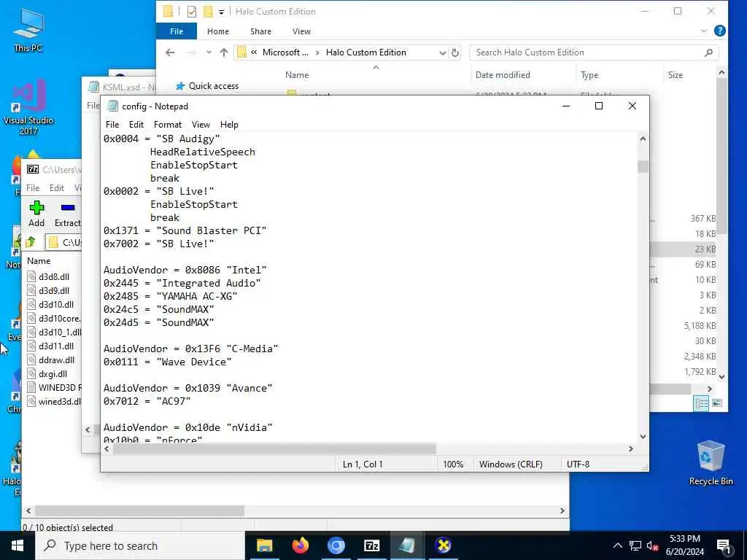Click the Extract button in 7-Zip
The height and width of the screenshot is (560, 747).
pos(68,214)
